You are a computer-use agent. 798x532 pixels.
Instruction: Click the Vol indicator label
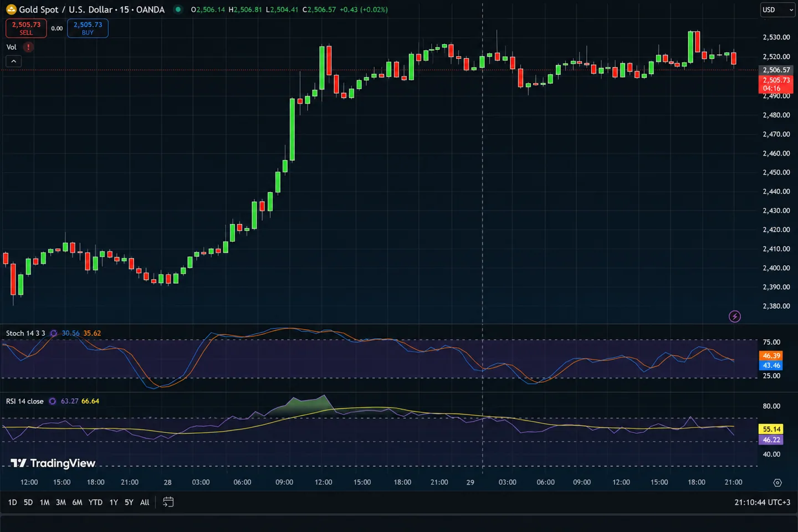click(x=12, y=47)
